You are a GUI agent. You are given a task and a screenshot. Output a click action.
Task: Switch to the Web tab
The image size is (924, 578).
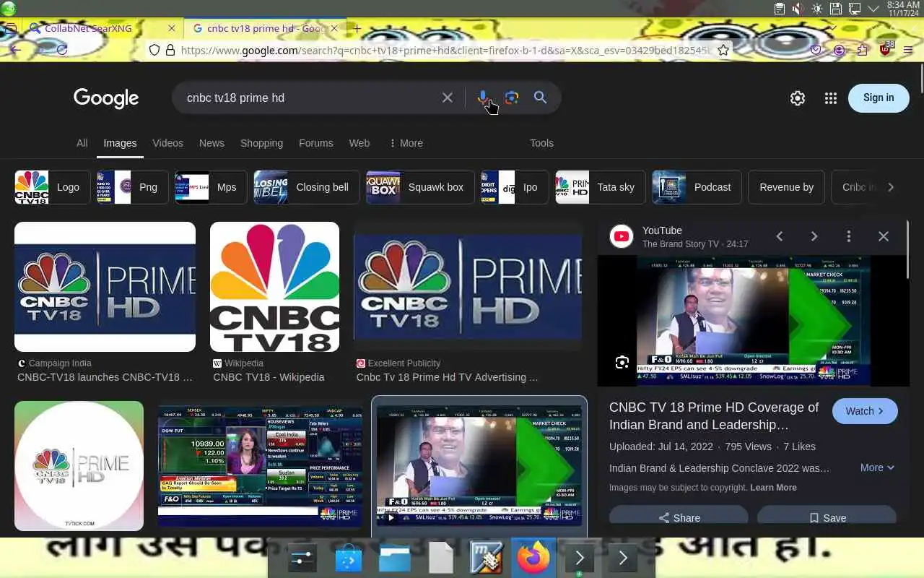click(x=359, y=143)
